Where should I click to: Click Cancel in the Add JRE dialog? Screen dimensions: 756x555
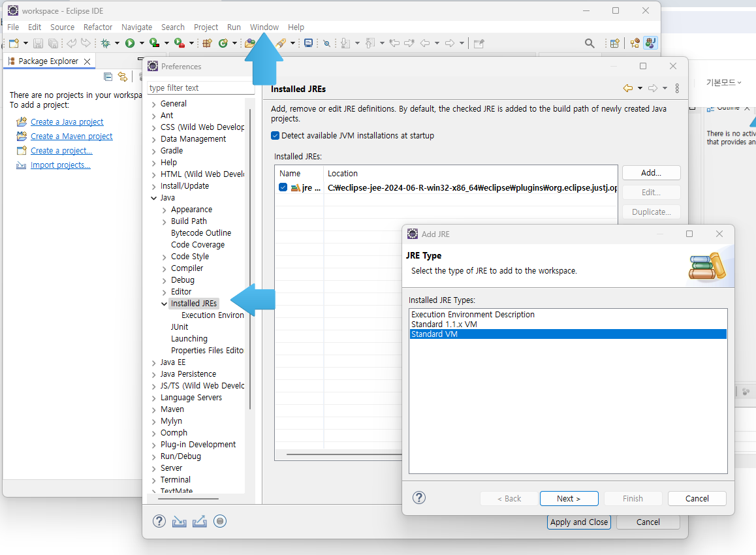pos(697,499)
